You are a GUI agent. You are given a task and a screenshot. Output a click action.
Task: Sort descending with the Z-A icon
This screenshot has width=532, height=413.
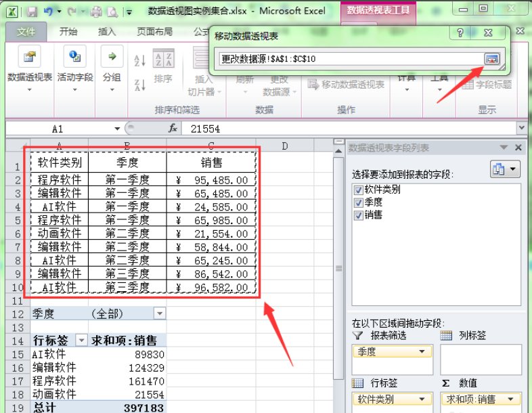(140, 85)
